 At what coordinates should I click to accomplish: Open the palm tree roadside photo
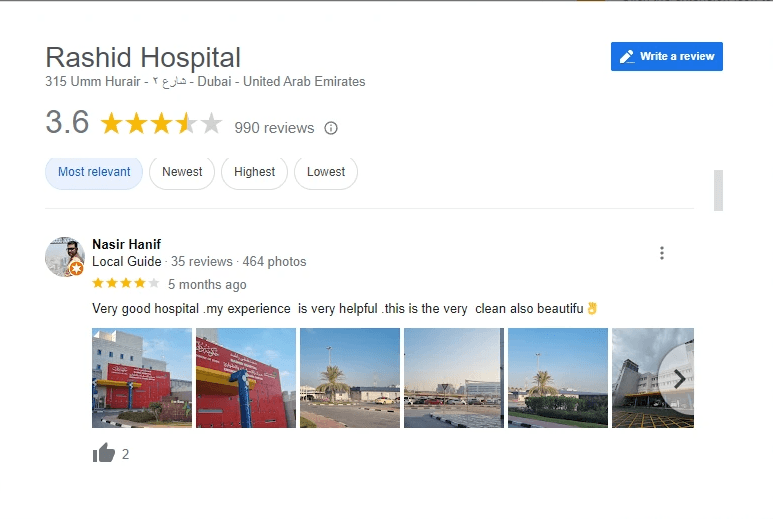tap(350, 378)
